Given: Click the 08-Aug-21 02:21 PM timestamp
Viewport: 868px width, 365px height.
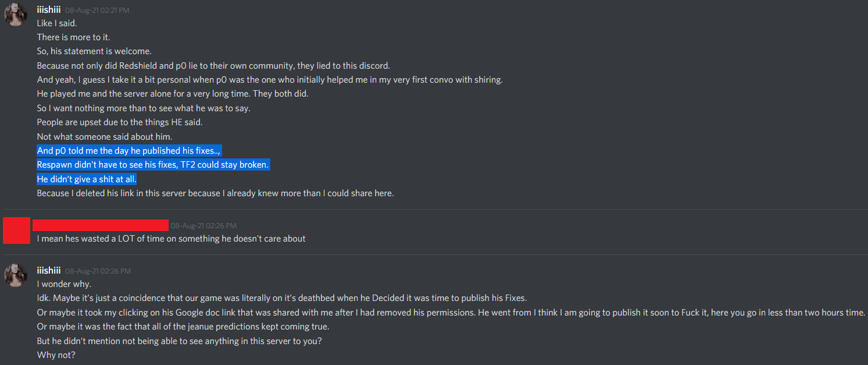Looking at the screenshot, I should [x=97, y=10].
